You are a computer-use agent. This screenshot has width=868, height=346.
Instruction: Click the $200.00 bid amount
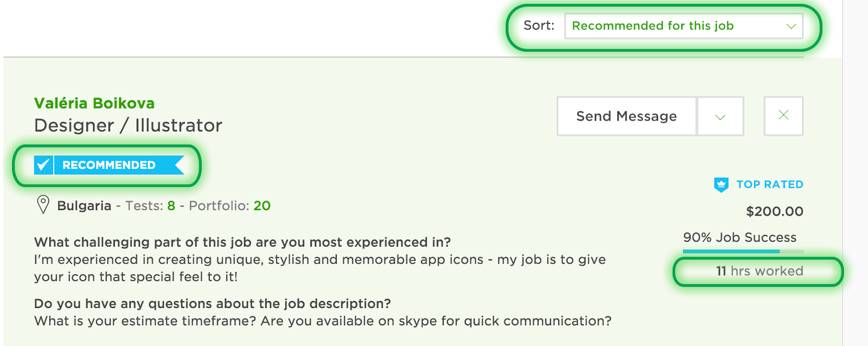click(x=774, y=211)
